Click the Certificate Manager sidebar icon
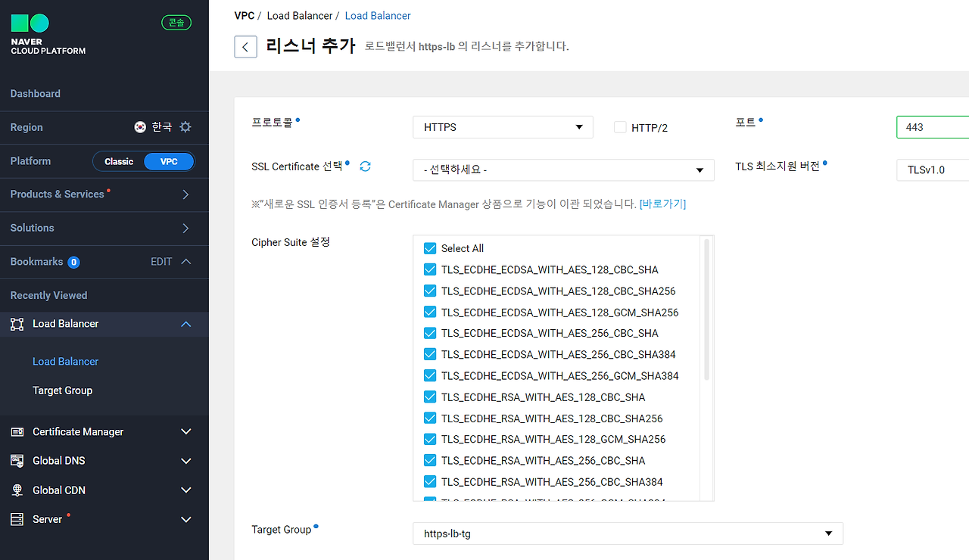Screen dimensions: 969x560 click(17, 431)
